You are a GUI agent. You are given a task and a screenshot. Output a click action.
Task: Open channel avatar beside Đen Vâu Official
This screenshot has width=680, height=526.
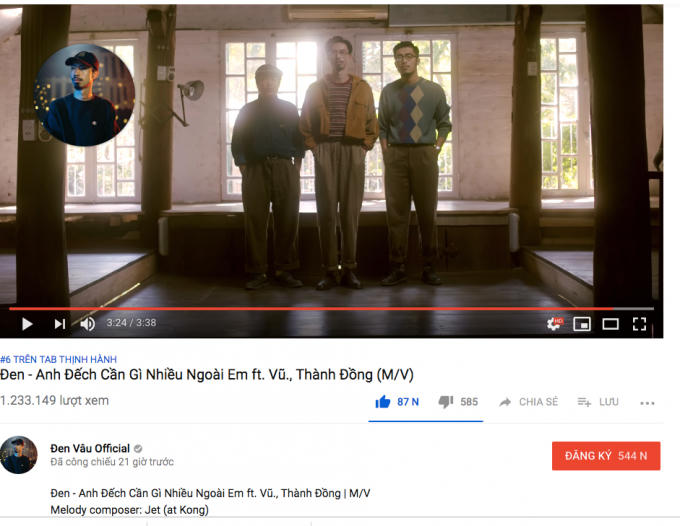coord(18,455)
